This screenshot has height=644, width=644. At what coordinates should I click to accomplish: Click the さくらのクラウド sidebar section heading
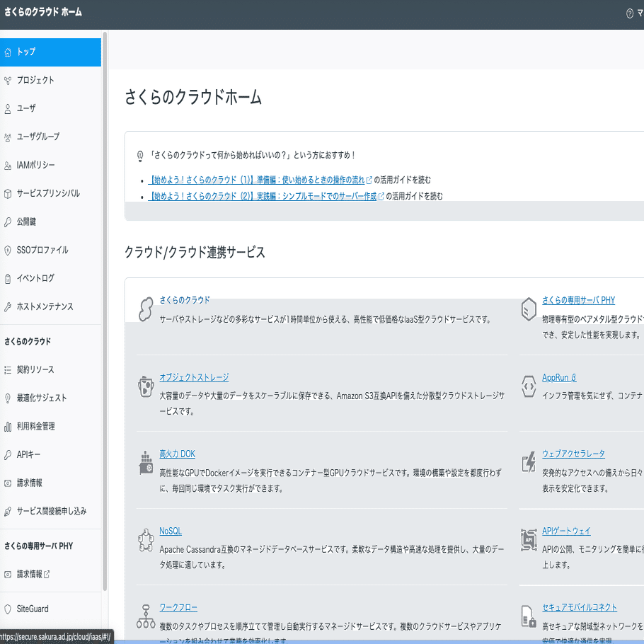click(x=28, y=342)
